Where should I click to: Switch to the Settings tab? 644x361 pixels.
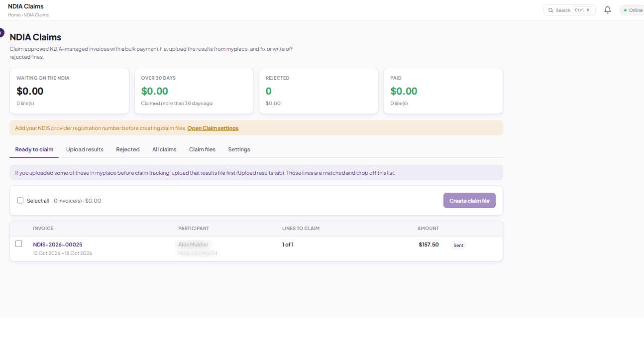click(239, 149)
